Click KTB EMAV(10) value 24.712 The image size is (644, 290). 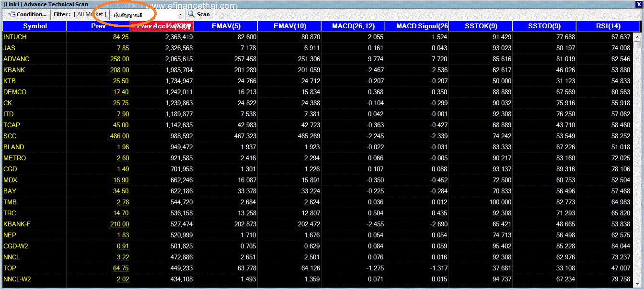(x=310, y=81)
